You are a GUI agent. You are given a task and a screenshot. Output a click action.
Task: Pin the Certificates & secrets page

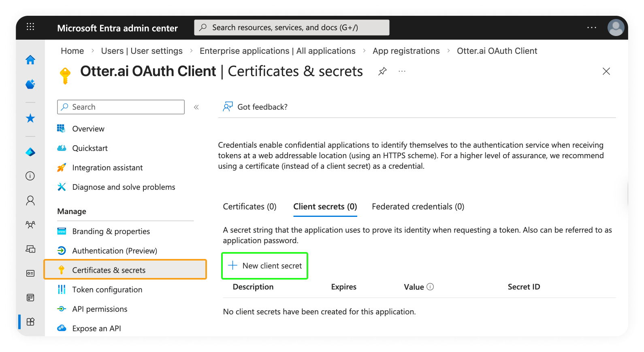[382, 72]
